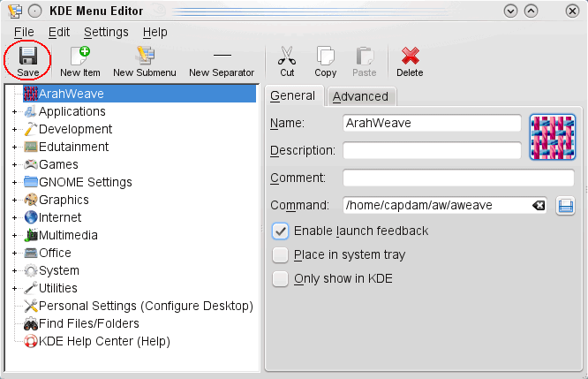Select the ArahWeave tree entry

(139, 94)
